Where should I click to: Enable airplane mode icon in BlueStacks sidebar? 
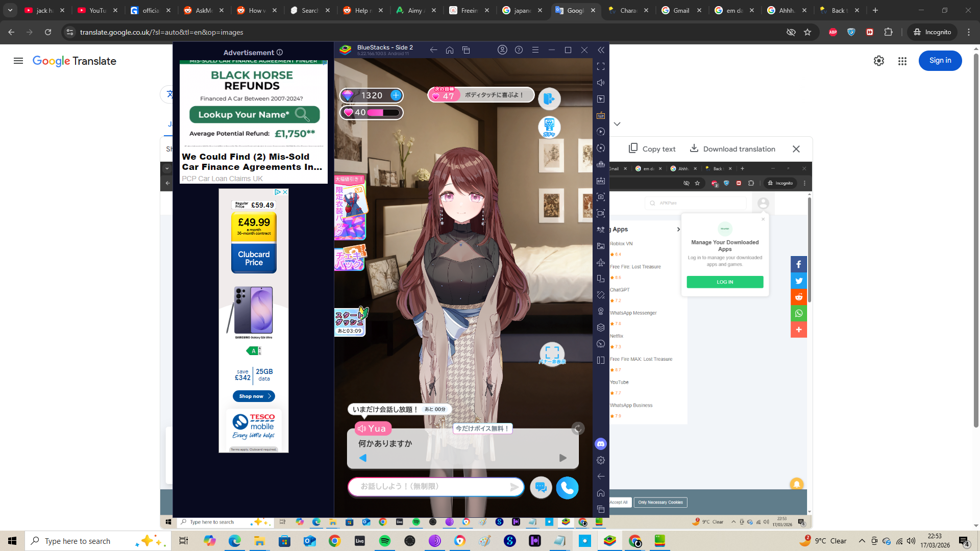[601, 262]
